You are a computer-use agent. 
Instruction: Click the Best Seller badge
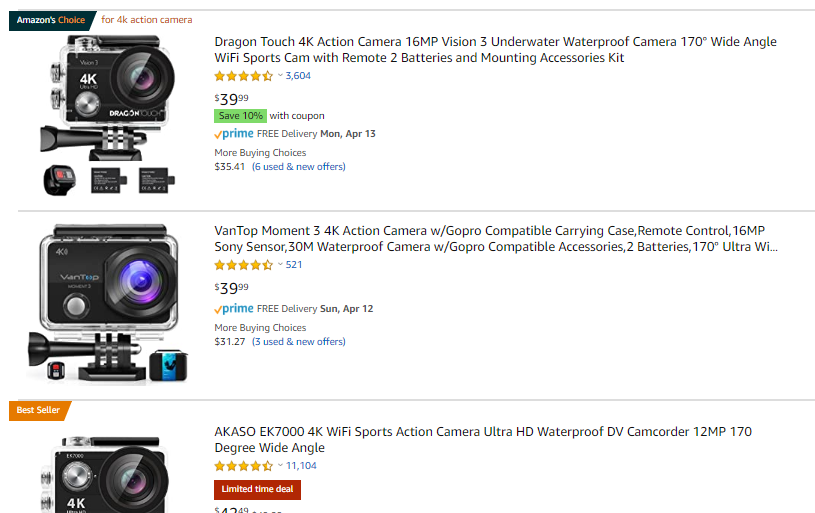point(39,411)
